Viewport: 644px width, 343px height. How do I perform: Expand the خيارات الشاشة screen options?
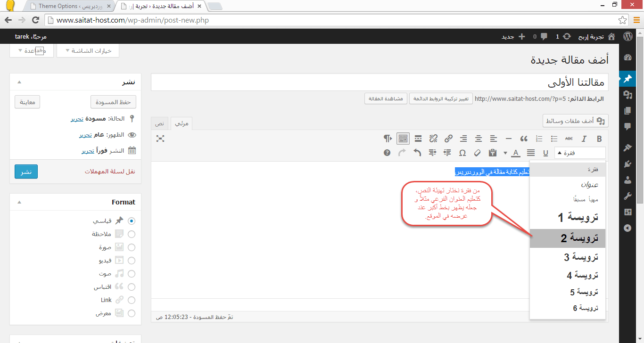click(x=88, y=50)
